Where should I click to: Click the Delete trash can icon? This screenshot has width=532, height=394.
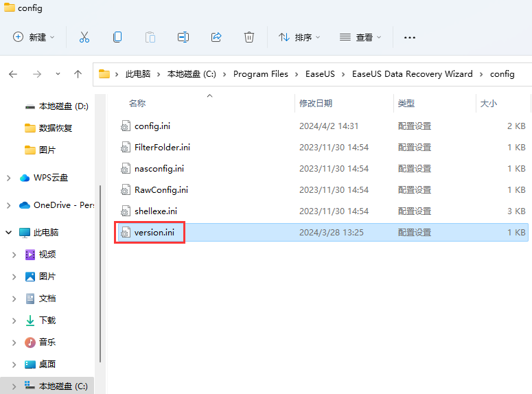(249, 37)
